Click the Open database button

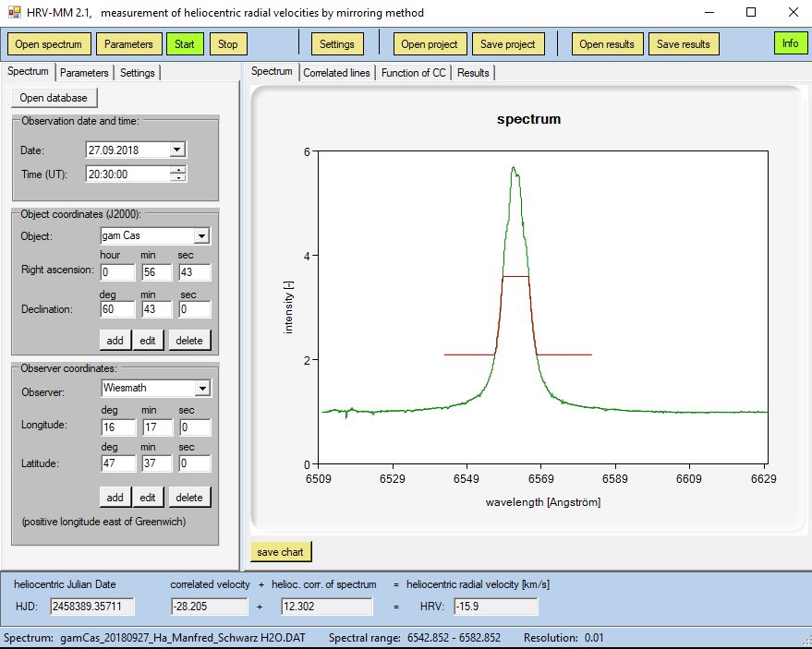[54, 98]
